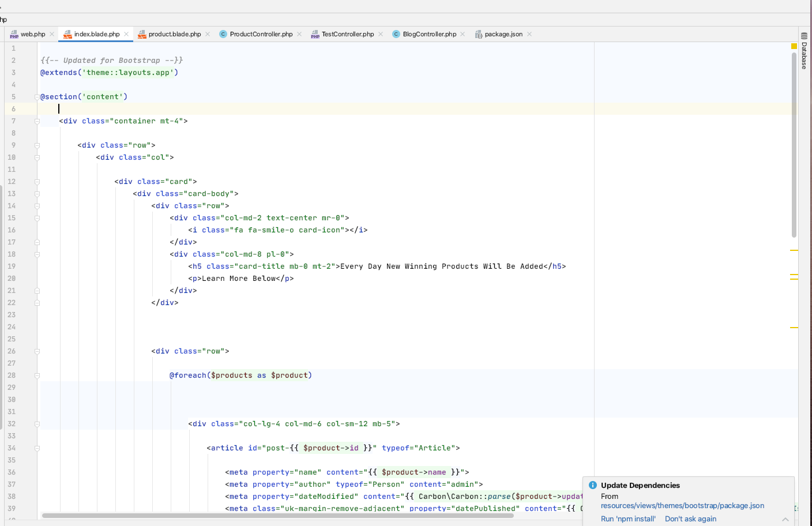Viewport: 812px width, 526px height.
Task: Jump to the lowest yellow warning stripe marker
Action: pyautogui.click(x=794, y=328)
